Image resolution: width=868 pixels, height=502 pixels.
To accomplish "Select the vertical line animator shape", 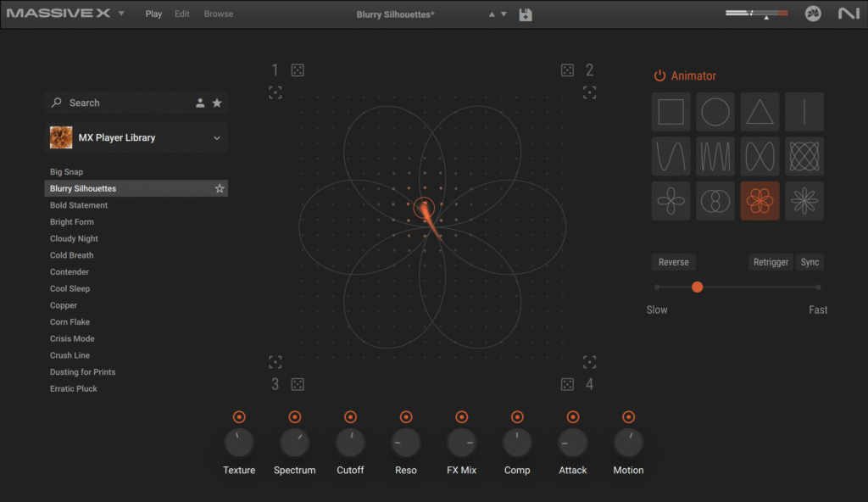I will pos(804,112).
